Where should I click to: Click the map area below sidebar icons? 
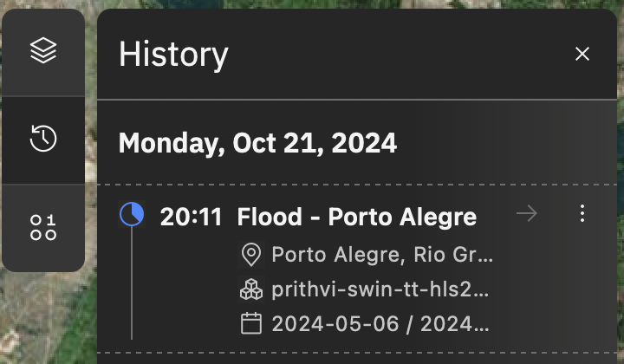[43, 321]
